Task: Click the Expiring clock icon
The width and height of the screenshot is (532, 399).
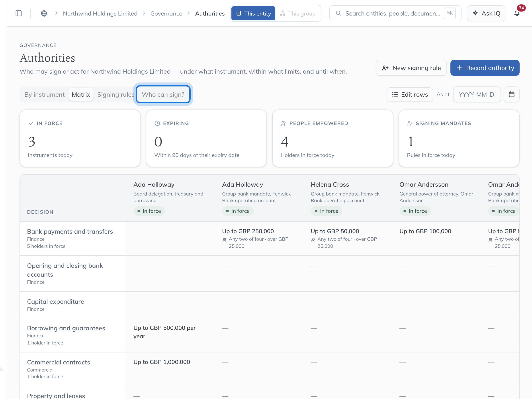Action: tap(157, 123)
